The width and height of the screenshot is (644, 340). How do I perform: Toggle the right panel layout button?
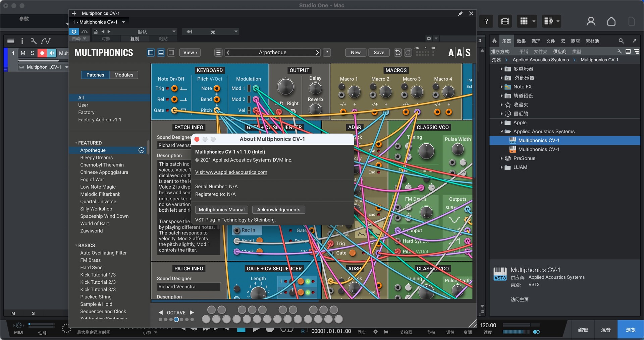(171, 53)
